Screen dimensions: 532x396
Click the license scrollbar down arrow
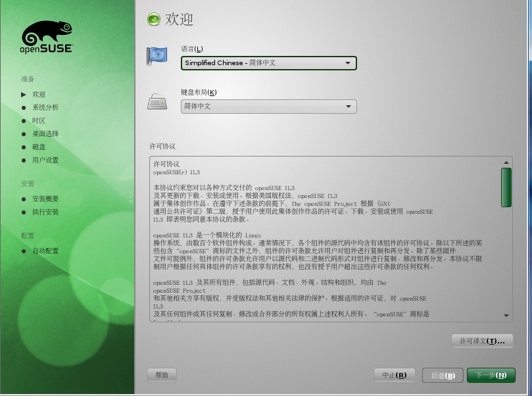(506, 316)
